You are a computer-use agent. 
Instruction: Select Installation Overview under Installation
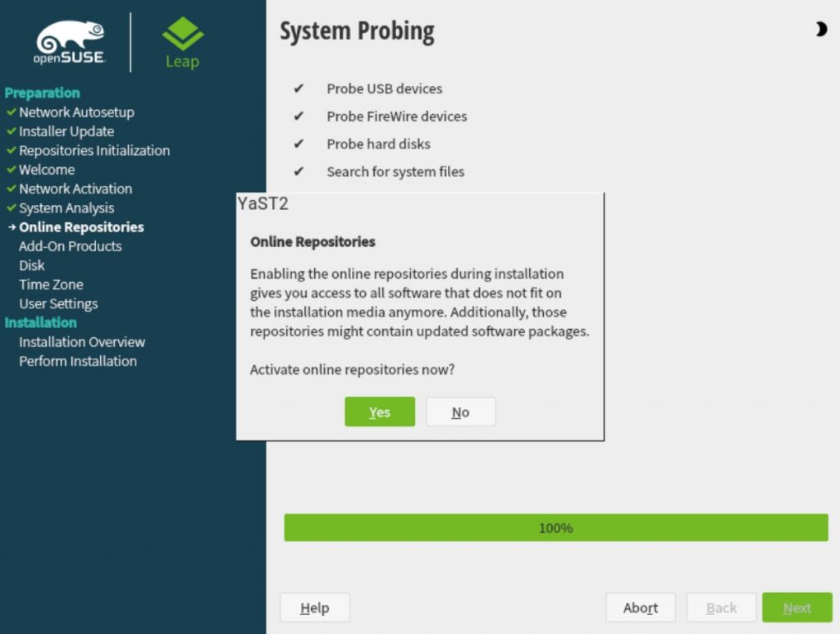pos(81,342)
